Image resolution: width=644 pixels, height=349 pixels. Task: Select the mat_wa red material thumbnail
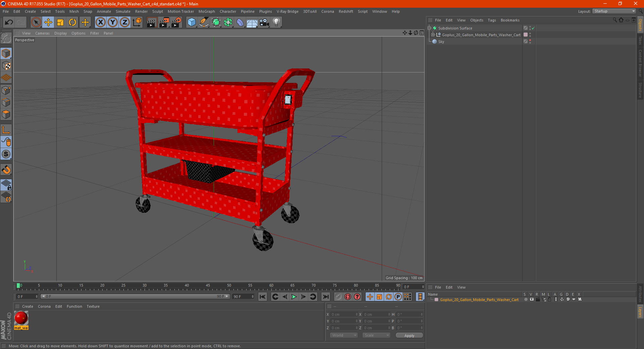(21, 318)
